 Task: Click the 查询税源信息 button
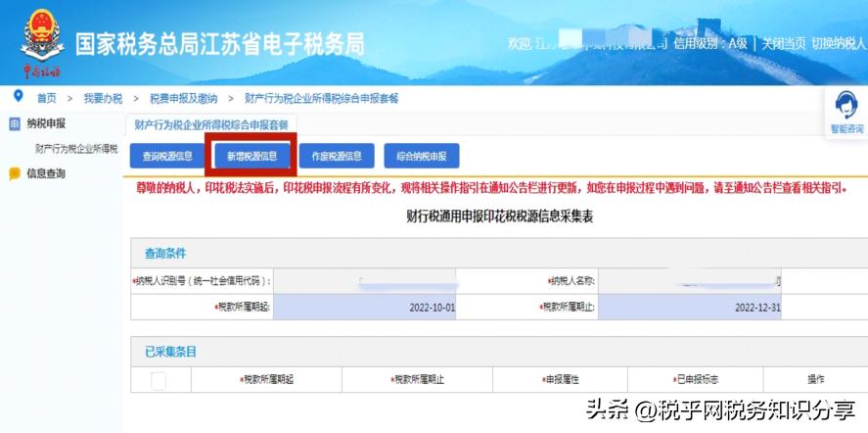point(167,156)
